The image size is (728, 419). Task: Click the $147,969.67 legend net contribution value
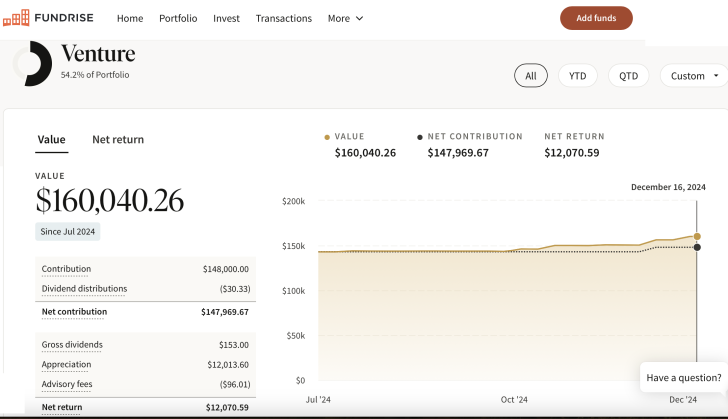click(x=458, y=153)
